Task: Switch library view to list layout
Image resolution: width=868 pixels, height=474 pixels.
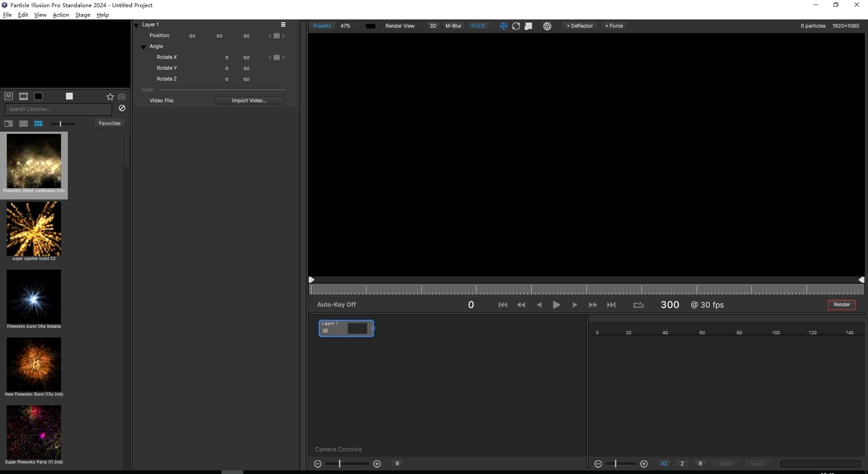Action: coord(23,123)
